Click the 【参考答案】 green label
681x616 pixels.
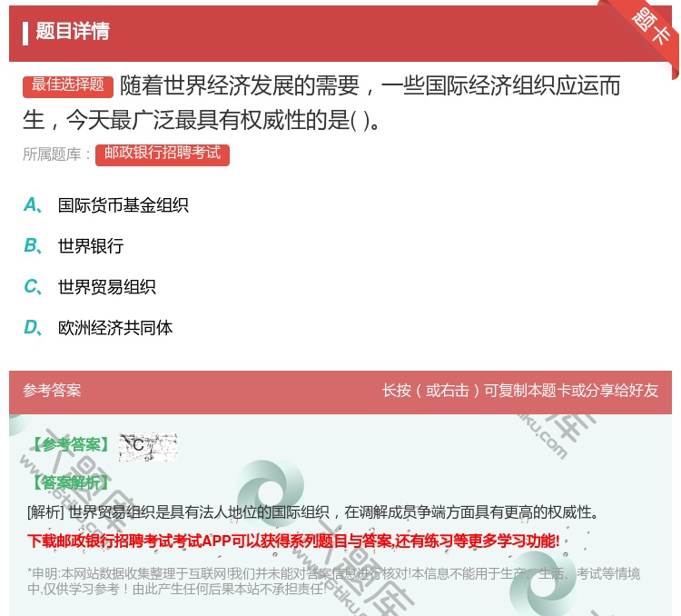70,444
